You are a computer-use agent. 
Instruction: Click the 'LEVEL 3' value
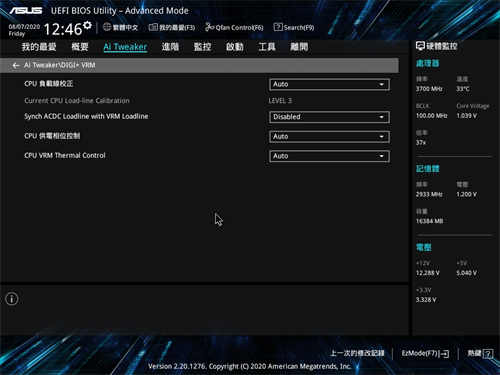point(280,101)
